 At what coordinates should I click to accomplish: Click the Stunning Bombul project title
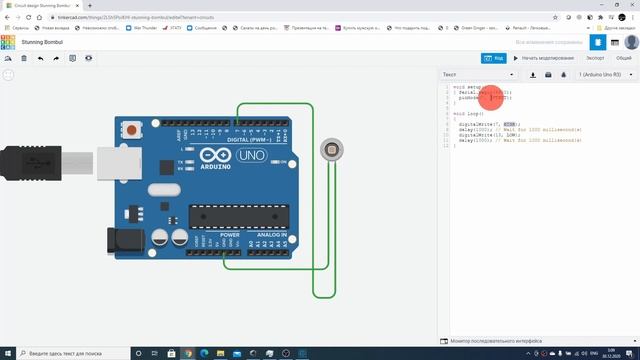coord(42,42)
